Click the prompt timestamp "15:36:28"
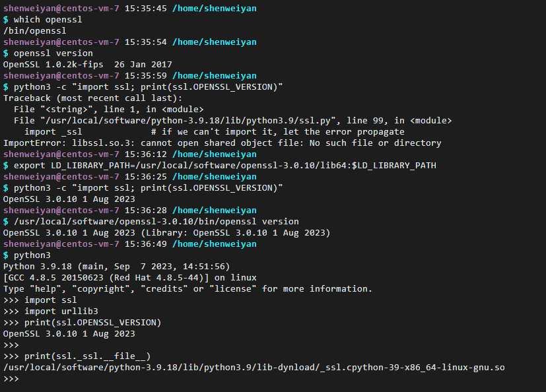Screen dimensions: 546x392 146,211
